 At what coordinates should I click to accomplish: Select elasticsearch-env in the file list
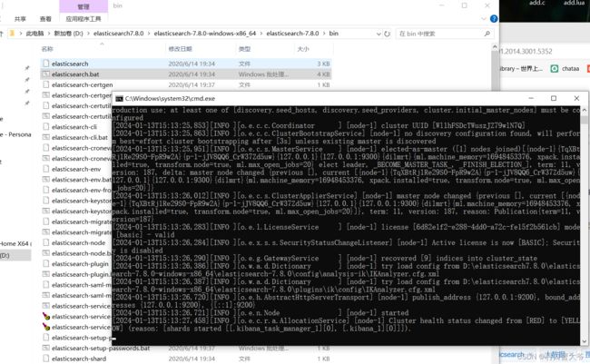tap(76, 169)
